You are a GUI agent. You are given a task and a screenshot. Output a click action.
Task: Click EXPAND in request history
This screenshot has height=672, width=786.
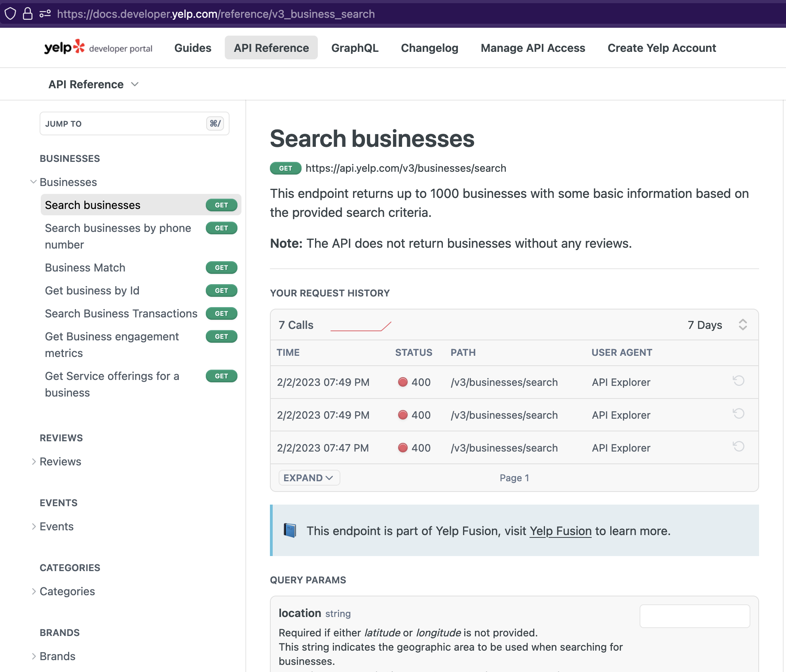309,478
